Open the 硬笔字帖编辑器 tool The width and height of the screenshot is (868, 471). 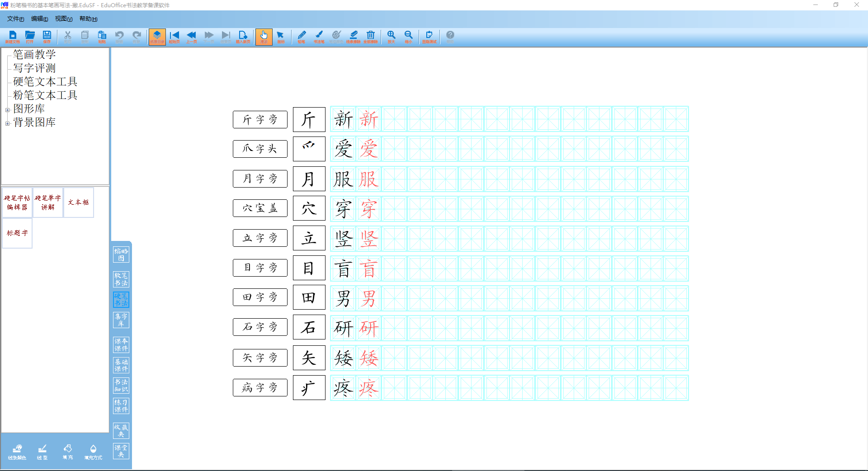17,202
